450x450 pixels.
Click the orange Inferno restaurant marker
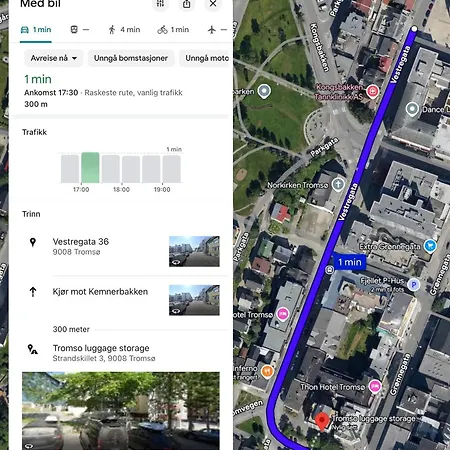click(x=267, y=371)
